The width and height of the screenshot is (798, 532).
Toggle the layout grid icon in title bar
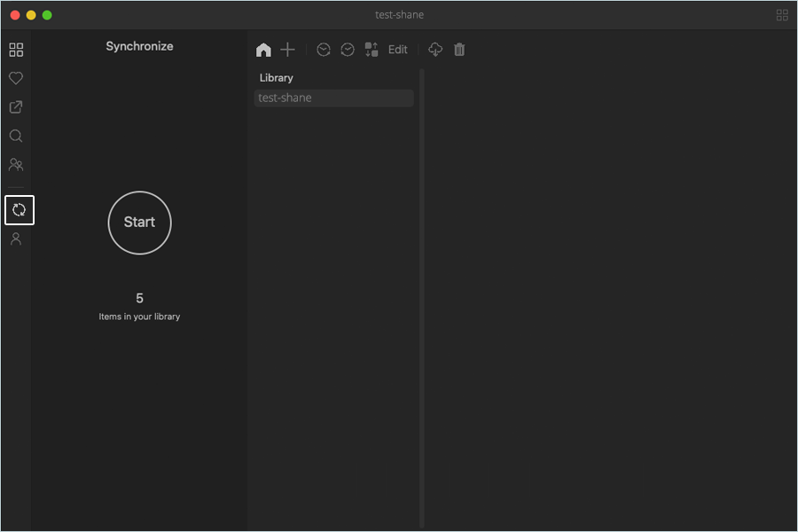tap(782, 15)
